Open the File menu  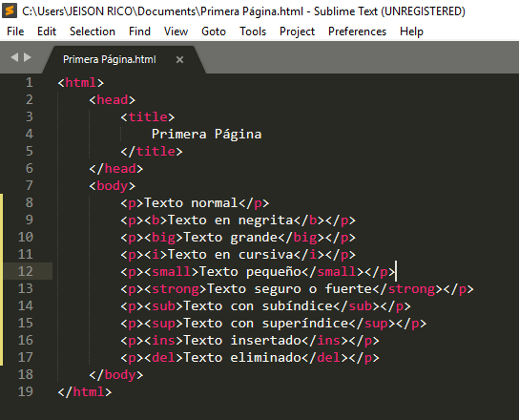pyautogui.click(x=15, y=31)
